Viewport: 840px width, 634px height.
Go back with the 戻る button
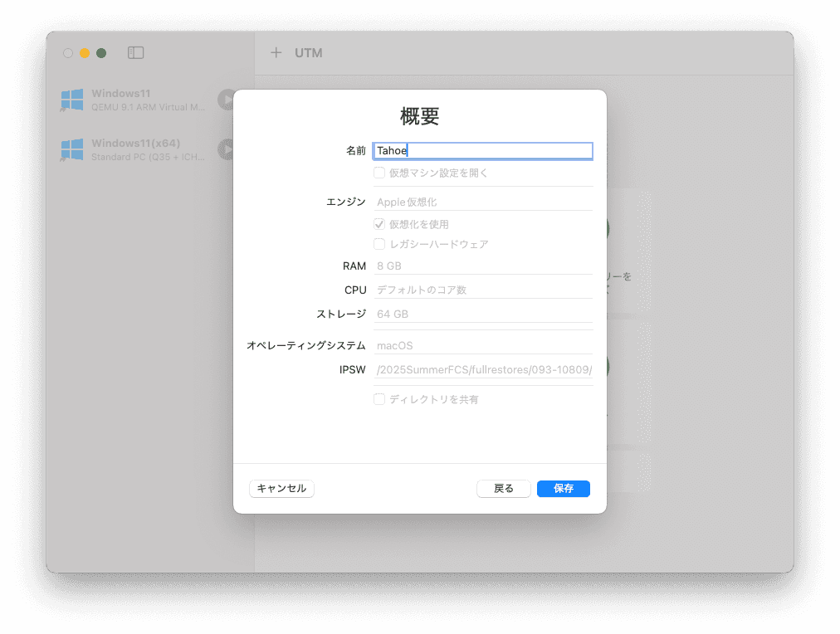pyautogui.click(x=504, y=488)
